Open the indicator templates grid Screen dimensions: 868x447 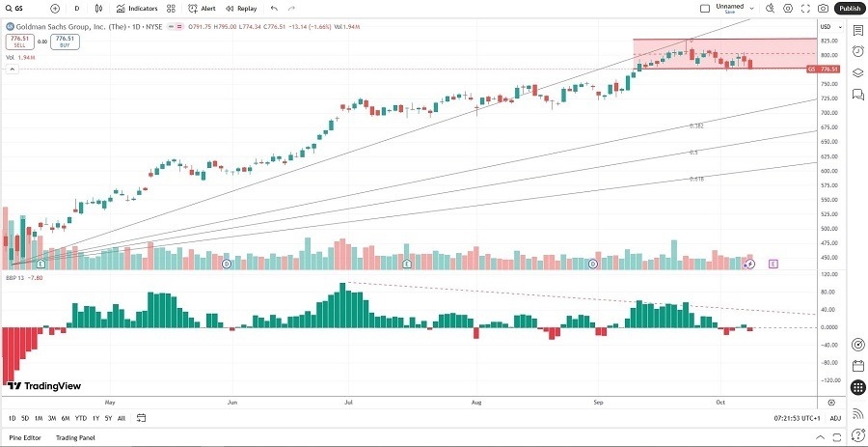(x=171, y=8)
